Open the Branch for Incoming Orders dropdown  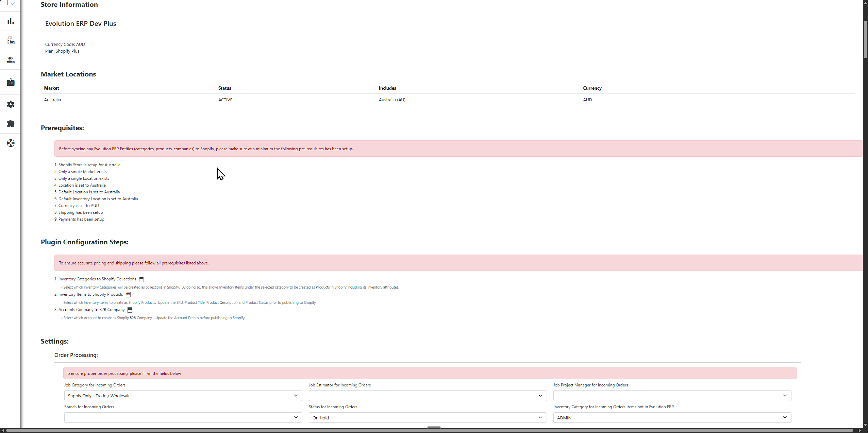click(x=183, y=417)
